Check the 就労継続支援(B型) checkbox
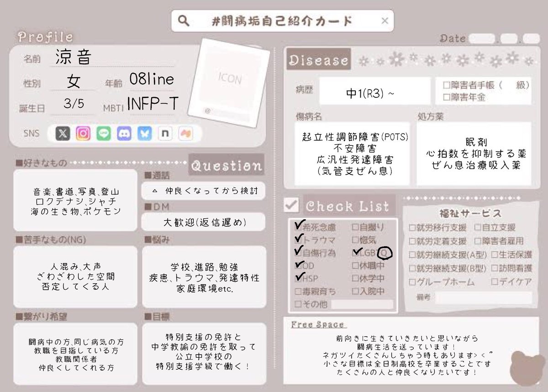This screenshot has height=392, width=548. tap(412, 269)
